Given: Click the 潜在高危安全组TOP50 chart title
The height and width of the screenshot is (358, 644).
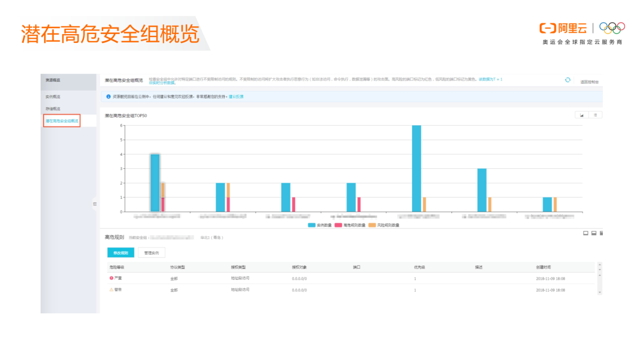Looking at the screenshot, I should [x=126, y=116].
